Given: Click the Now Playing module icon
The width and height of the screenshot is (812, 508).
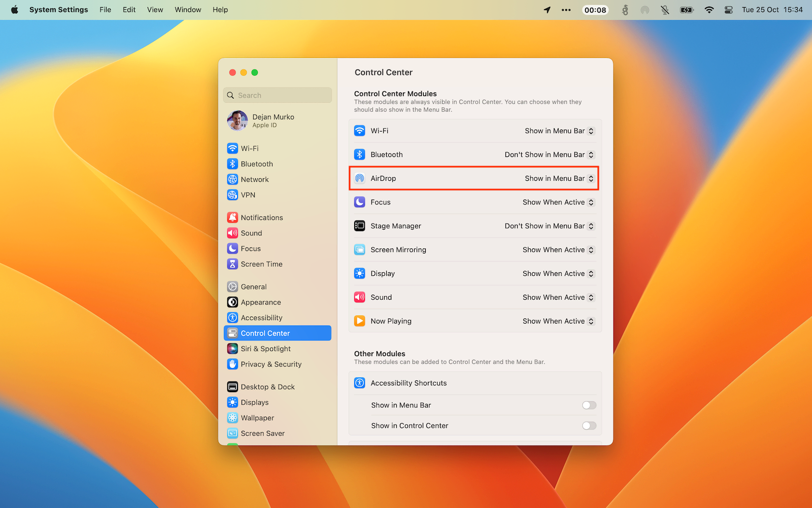Looking at the screenshot, I should (x=360, y=321).
